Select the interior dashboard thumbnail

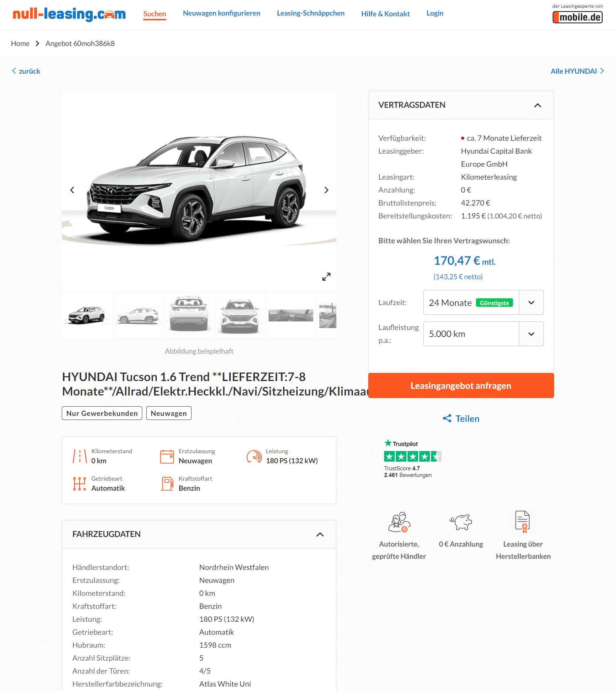coord(291,315)
